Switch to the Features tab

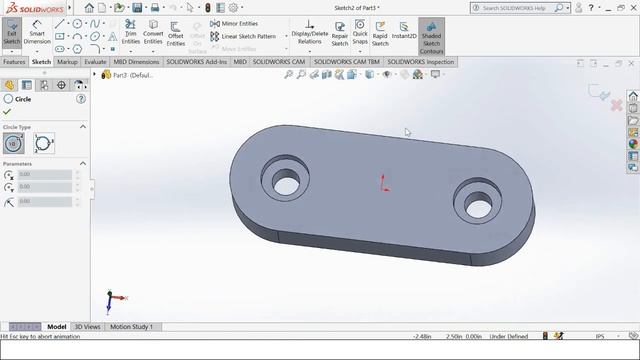(14, 62)
